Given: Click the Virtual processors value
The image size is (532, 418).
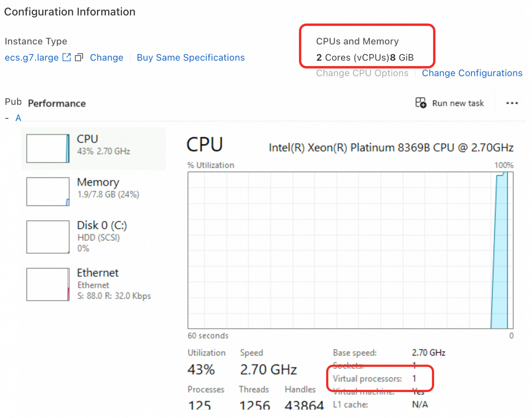Looking at the screenshot, I should coord(414,379).
